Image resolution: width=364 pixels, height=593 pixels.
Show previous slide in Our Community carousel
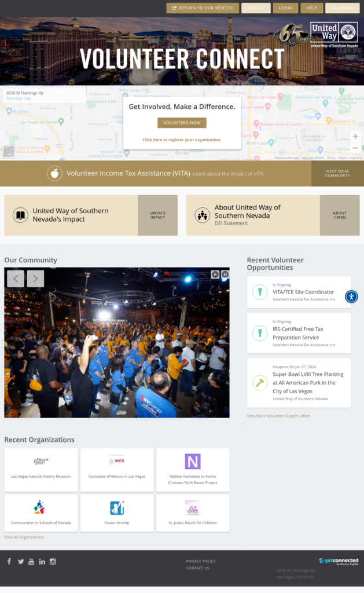pyautogui.click(x=16, y=279)
